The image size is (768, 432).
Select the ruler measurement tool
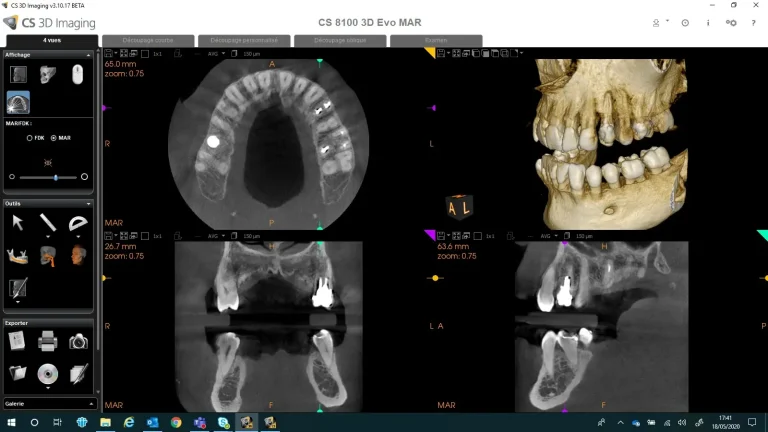tap(48, 222)
